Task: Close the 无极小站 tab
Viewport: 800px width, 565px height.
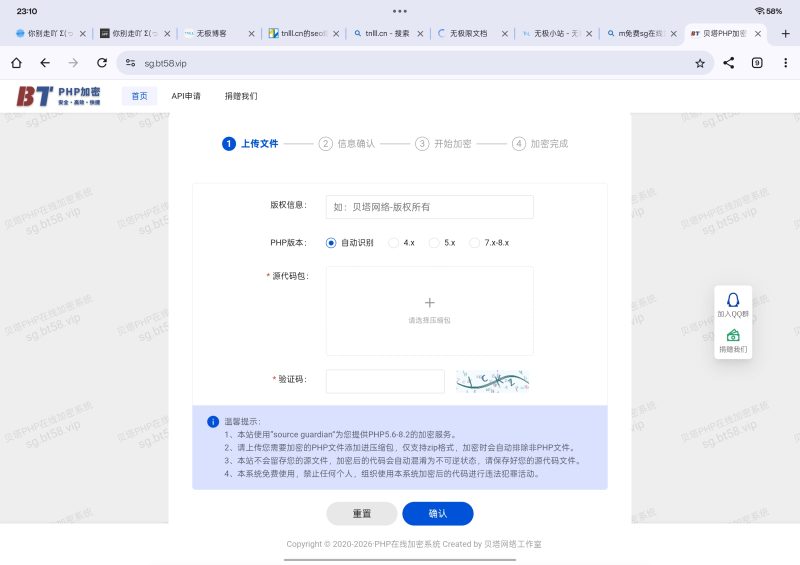Action: 589,34
